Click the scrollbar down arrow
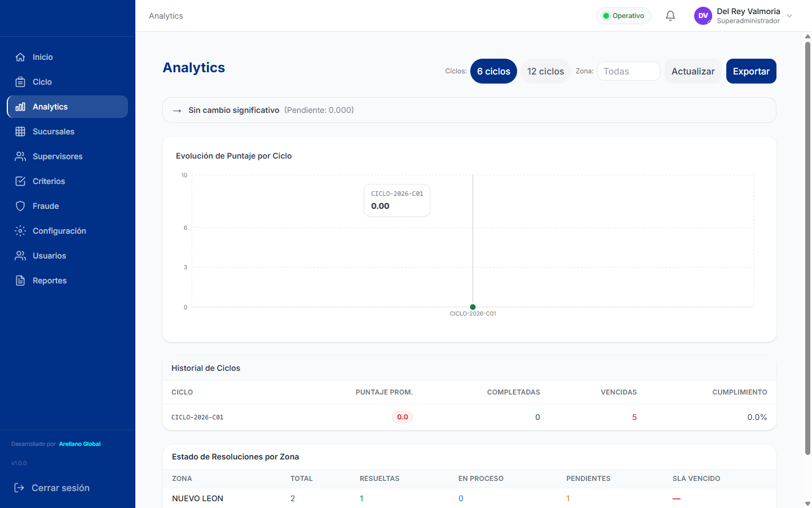 807,503
